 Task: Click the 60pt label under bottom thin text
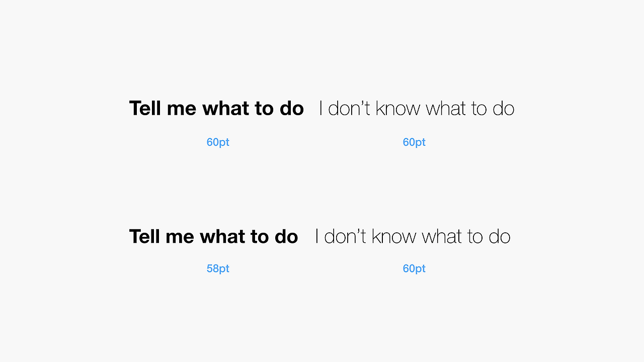coord(414,269)
